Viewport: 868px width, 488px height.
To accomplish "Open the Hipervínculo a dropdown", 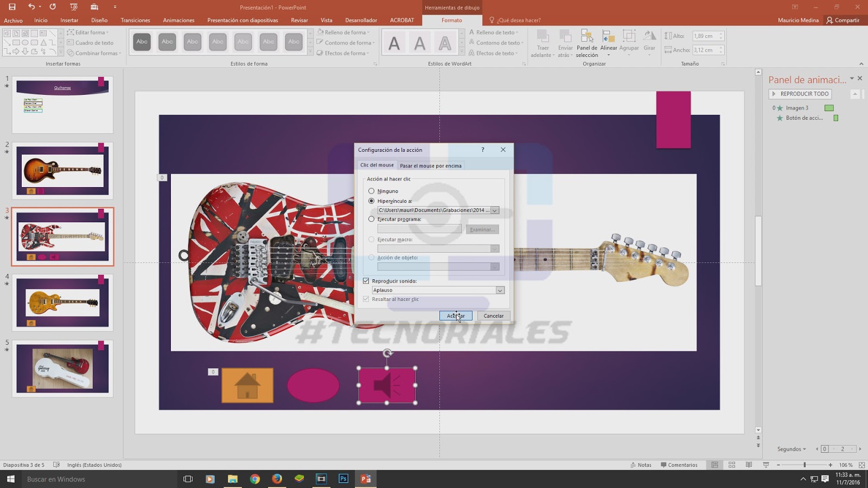I will pyautogui.click(x=494, y=210).
